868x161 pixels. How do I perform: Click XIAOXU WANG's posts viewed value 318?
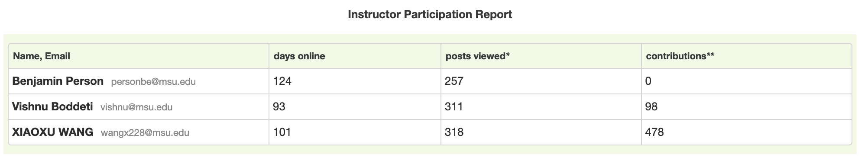454,132
